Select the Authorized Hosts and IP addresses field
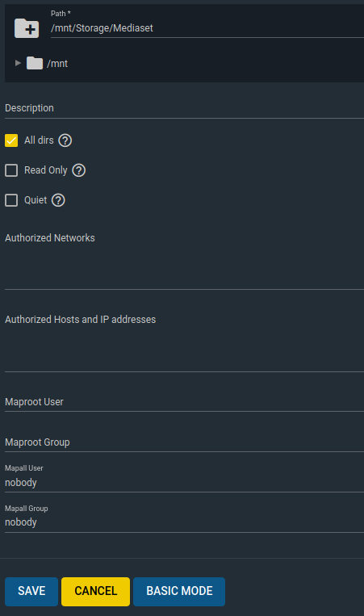This screenshot has height=616, width=364. (184, 342)
